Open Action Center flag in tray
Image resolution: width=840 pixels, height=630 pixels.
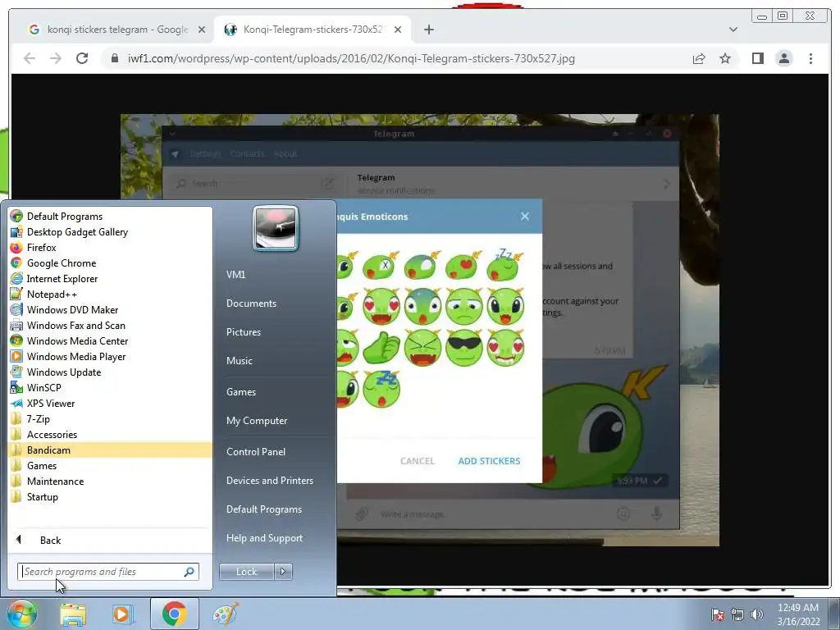point(718,614)
